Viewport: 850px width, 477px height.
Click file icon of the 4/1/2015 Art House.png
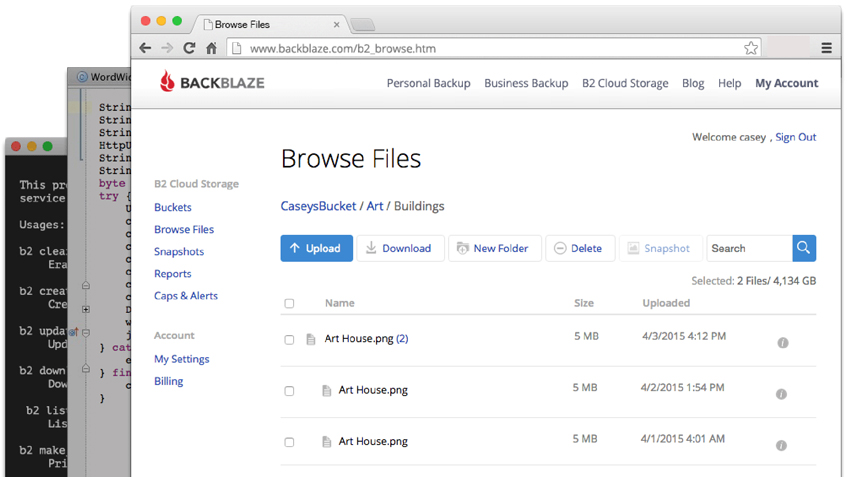pos(326,442)
